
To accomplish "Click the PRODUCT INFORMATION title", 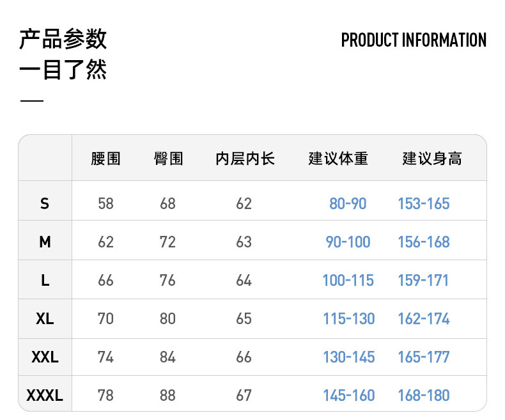I will point(414,40).
